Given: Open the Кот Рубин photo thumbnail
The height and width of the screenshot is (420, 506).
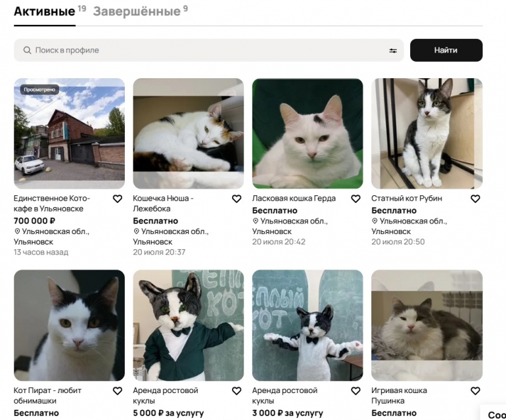Looking at the screenshot, I should pyautogui.click(x=426, y=133).
